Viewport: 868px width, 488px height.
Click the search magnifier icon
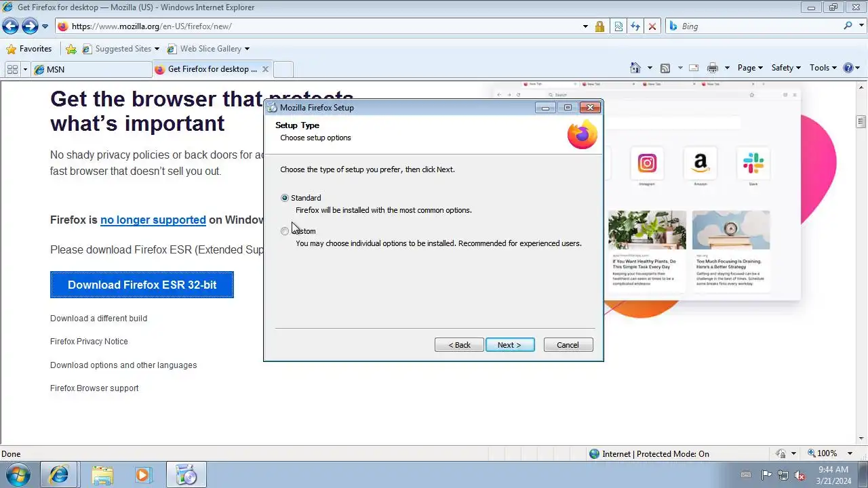848,26
